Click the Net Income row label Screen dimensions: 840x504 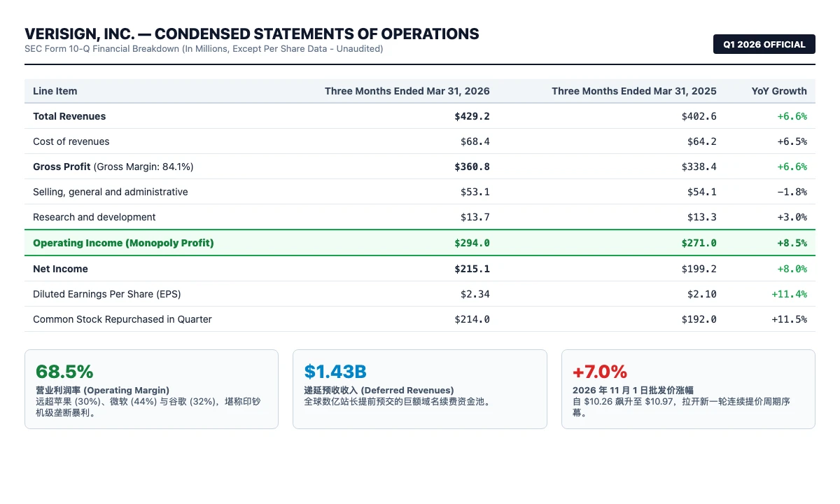click(60, 269)
